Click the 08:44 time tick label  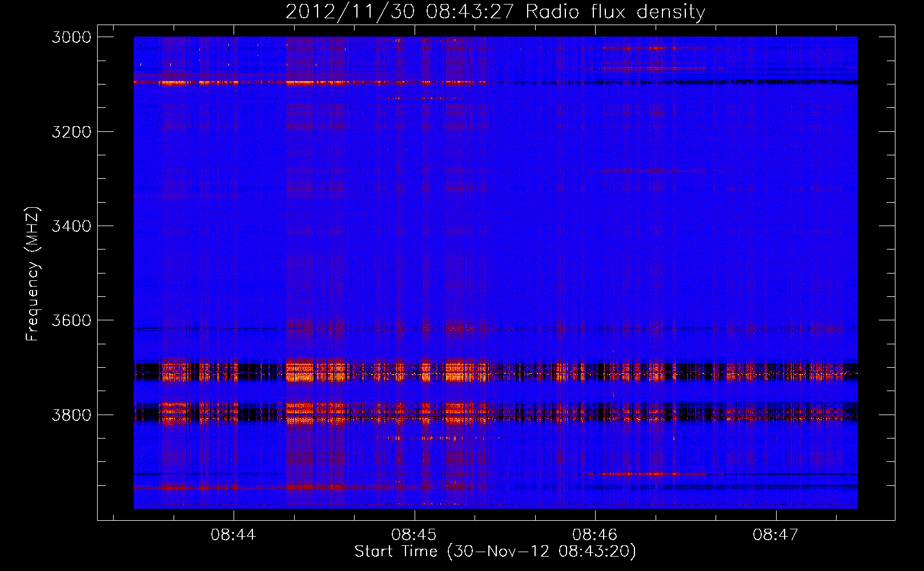click(x=233, y=534)
